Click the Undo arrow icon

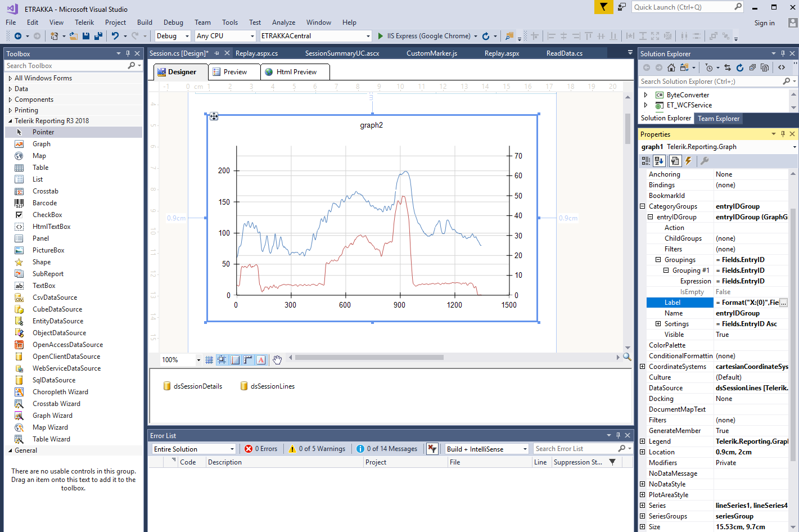(x=115, y=36)
